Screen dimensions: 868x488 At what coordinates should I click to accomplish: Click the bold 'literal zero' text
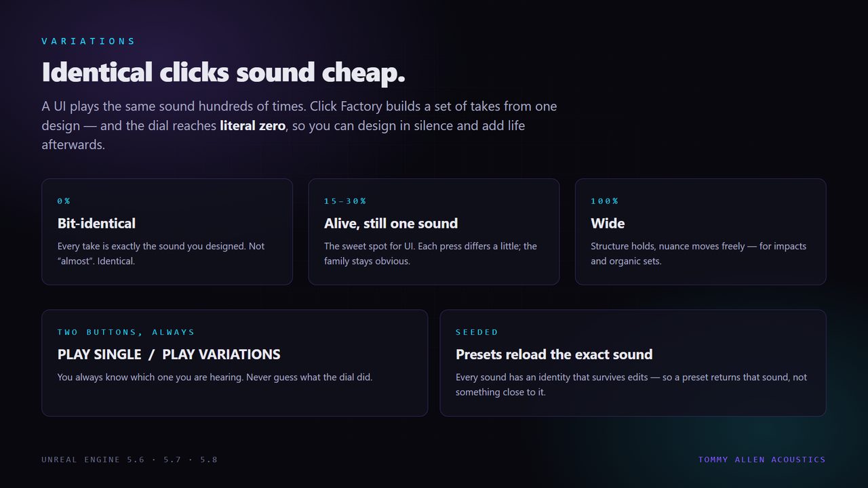(x=252, y=125)
